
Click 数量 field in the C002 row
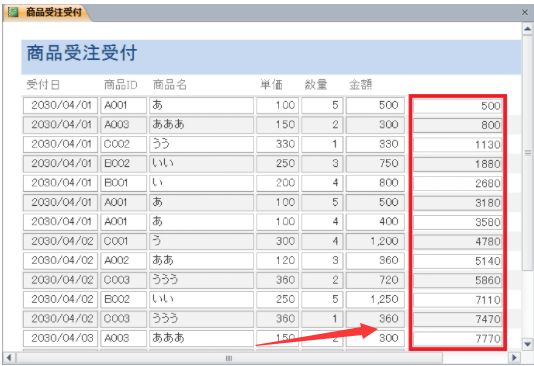pyautogui.click(x=322, y=144)
